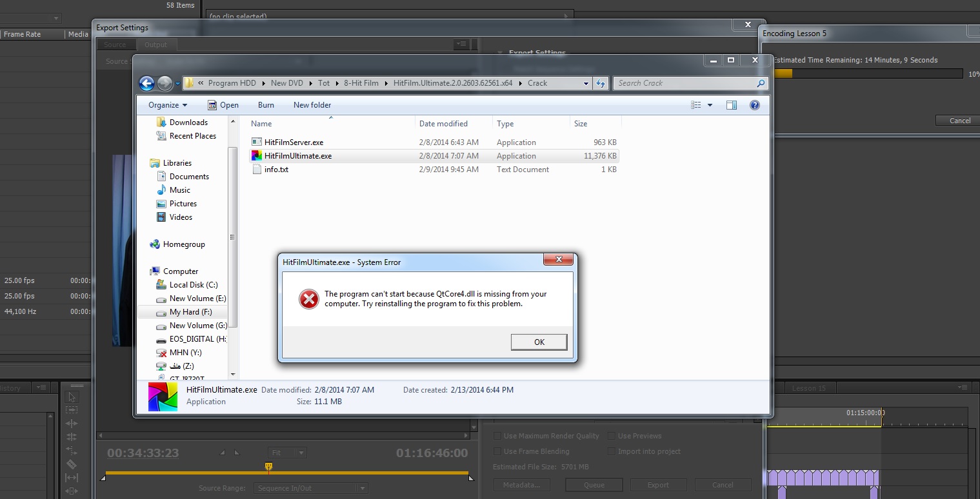Viewport: 980px width, 499px height.
Task: Click the Set Out Point triangle icon
Action: pyautogui.click(x=236, y=453)
